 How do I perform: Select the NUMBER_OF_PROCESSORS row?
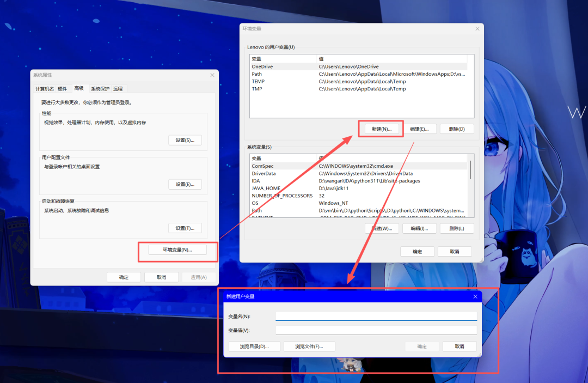click(x=358, y=196)
